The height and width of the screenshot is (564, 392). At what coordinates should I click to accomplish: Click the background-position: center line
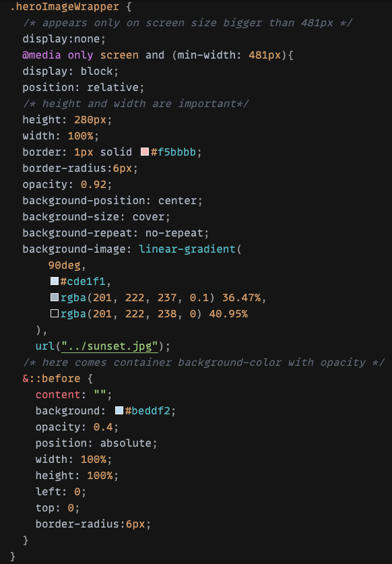click(112, 201)
